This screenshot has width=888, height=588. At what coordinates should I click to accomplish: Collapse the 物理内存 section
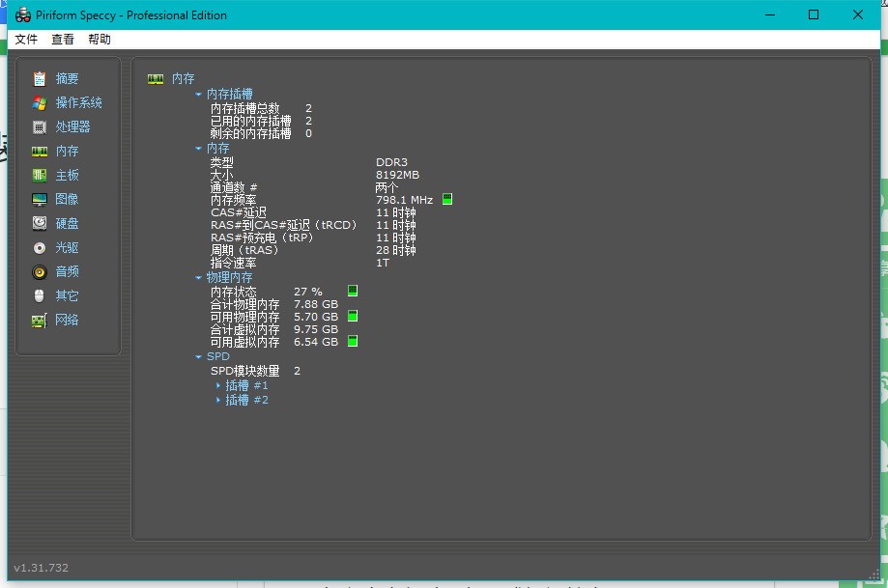199,278
